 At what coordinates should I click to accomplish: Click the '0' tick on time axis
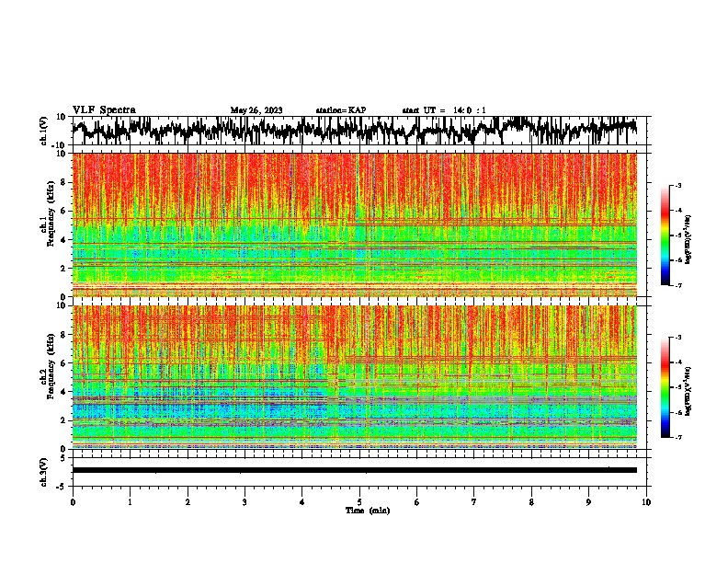point(73,502)
